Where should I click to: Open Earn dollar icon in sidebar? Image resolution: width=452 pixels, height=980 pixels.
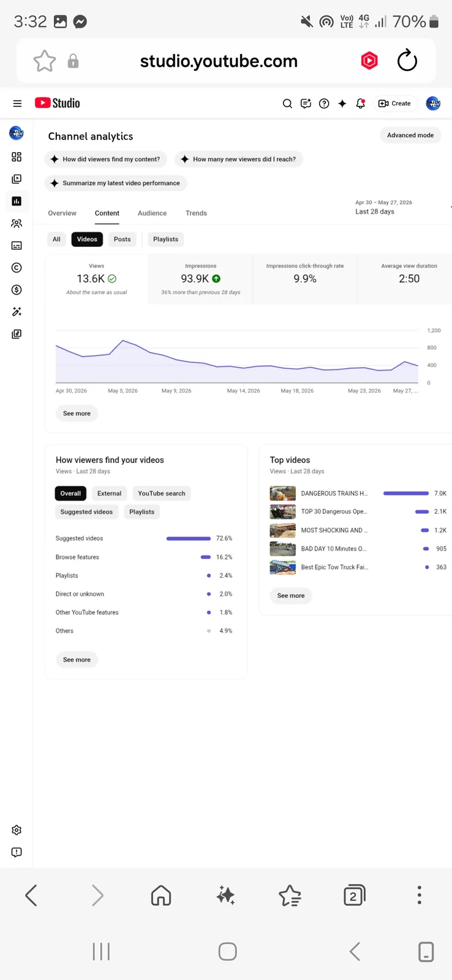[x=17, y=290]
